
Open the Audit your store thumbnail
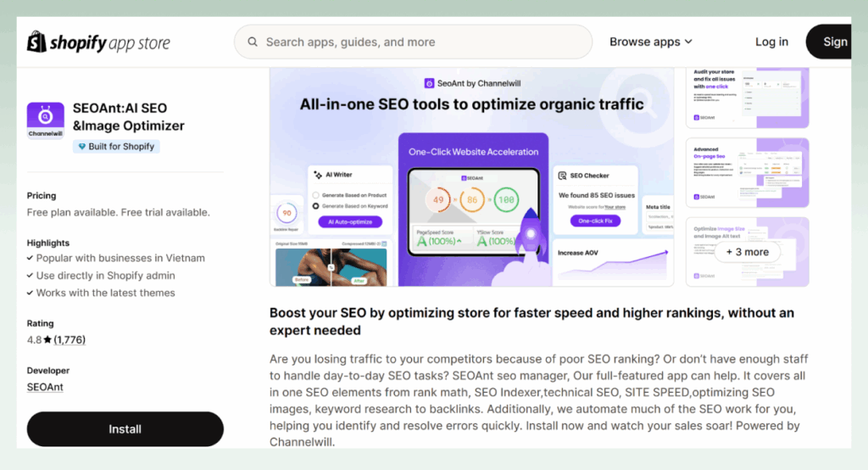pyautogui.click(x=748, y=98)
